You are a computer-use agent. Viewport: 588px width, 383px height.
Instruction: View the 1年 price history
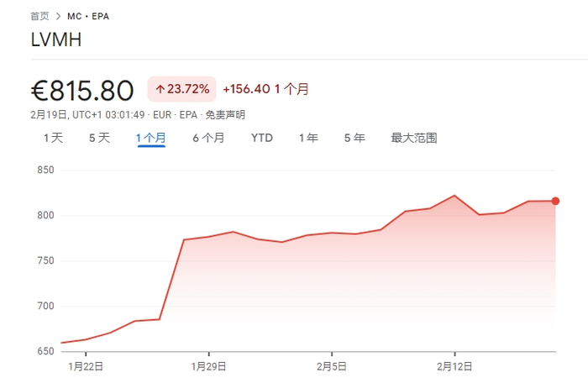308,138
